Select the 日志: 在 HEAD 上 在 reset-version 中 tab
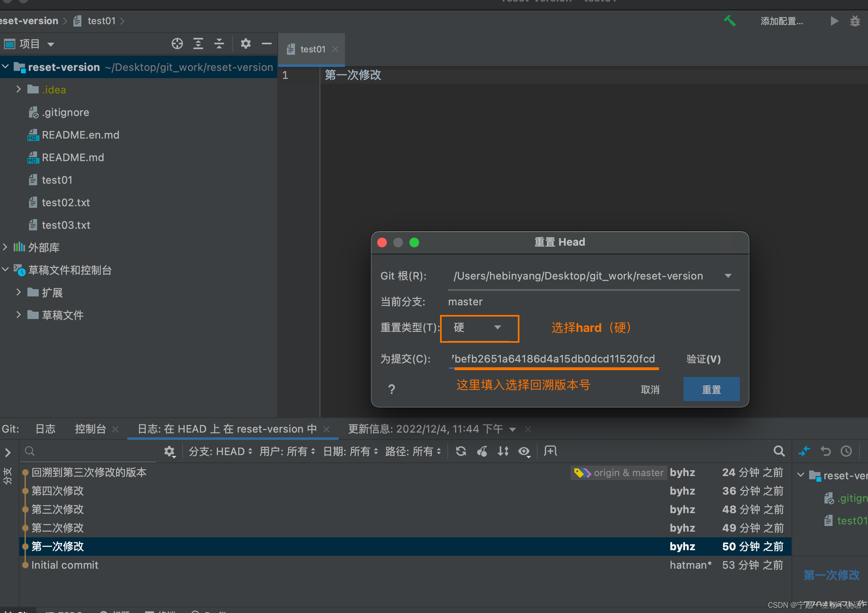The width and height of the screenshot is (868, 613). tap(227, 429)
